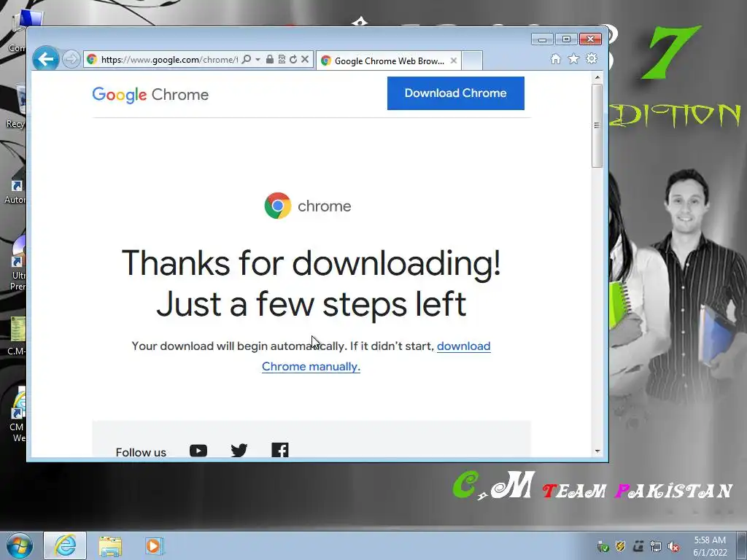Click the muted volume speaker tray icon
747x560 pixels.
[x=673, y=547]
